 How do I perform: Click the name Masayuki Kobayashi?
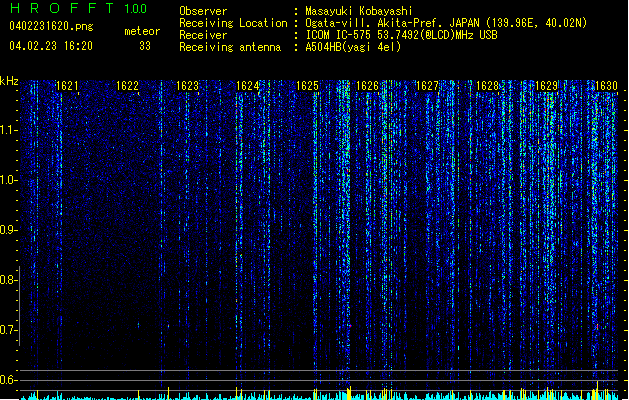[359, 11]
